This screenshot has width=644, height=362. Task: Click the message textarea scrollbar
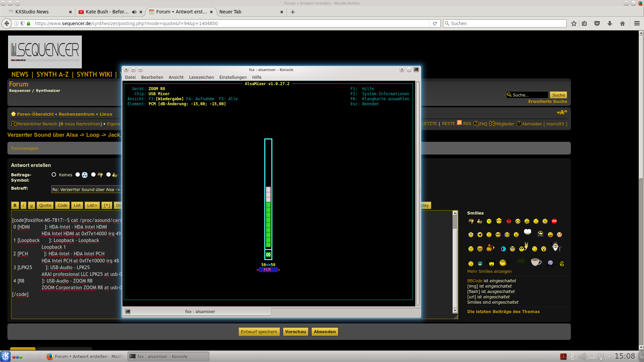pos(455,262)
